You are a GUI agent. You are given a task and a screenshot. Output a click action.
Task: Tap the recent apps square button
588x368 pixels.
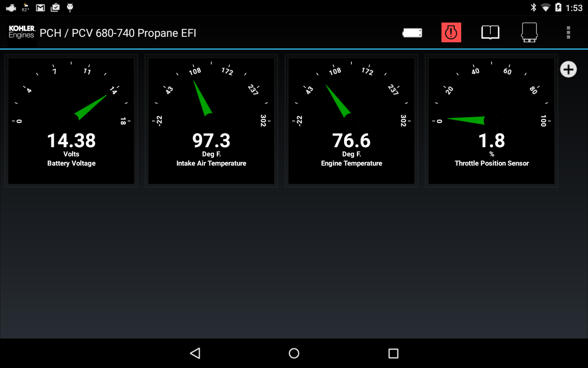[393, 353]
